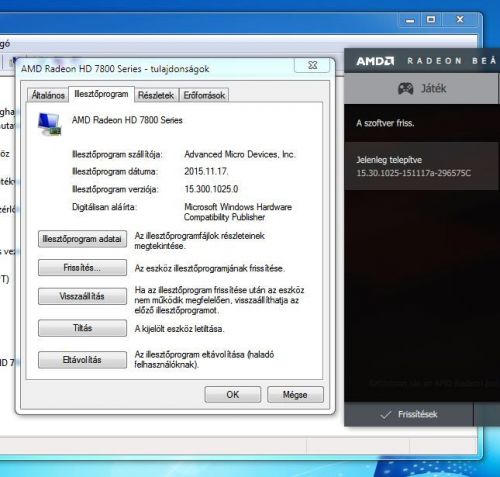Click the Jelenleg telepítve version entry
Screen dimensions: 500x477
point(422,166)
